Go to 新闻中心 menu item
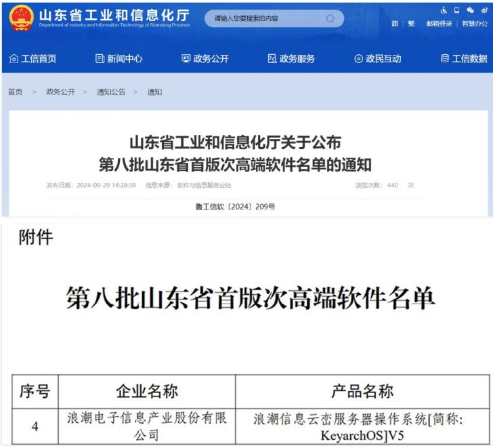The width and height of the screenshot is (493, 448). 119,59
